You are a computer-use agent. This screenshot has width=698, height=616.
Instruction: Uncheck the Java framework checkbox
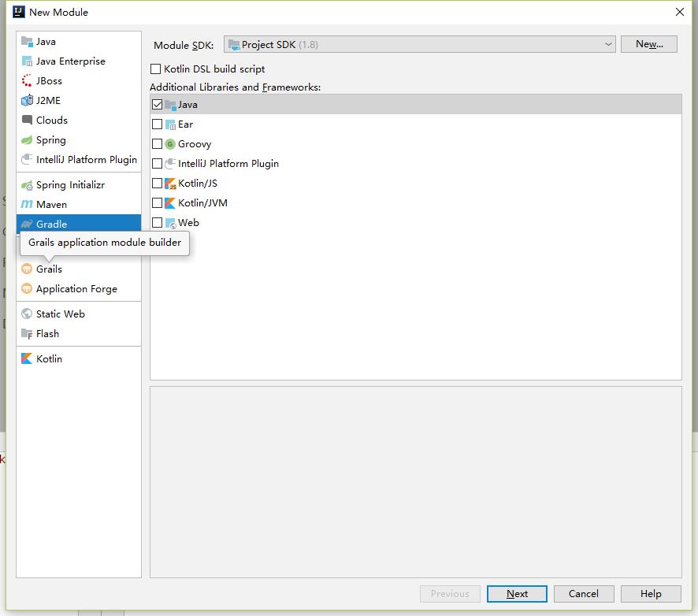pos(157,104)
